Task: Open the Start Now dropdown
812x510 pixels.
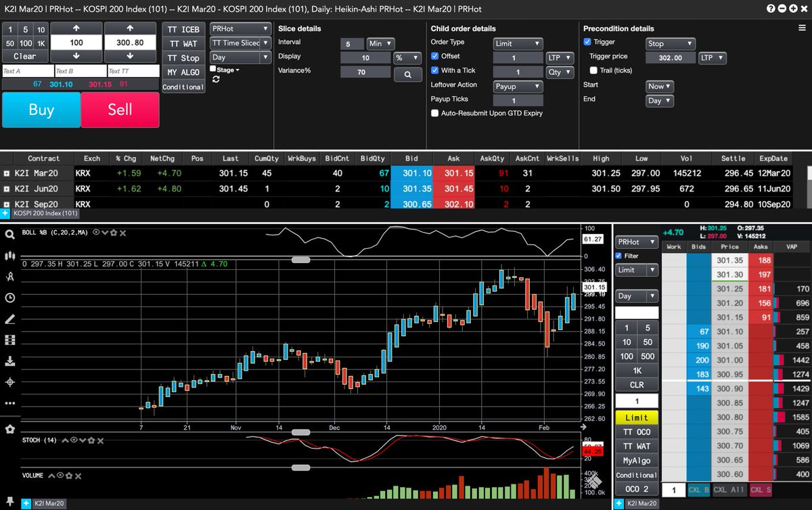Action: pyautogui.click(x=660, y=87)
